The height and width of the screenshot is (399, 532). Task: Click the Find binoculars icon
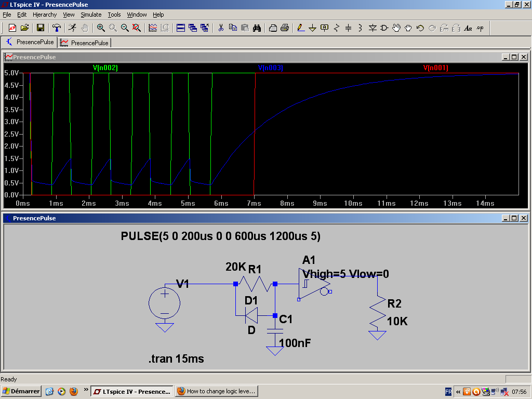tap(257, 28)
